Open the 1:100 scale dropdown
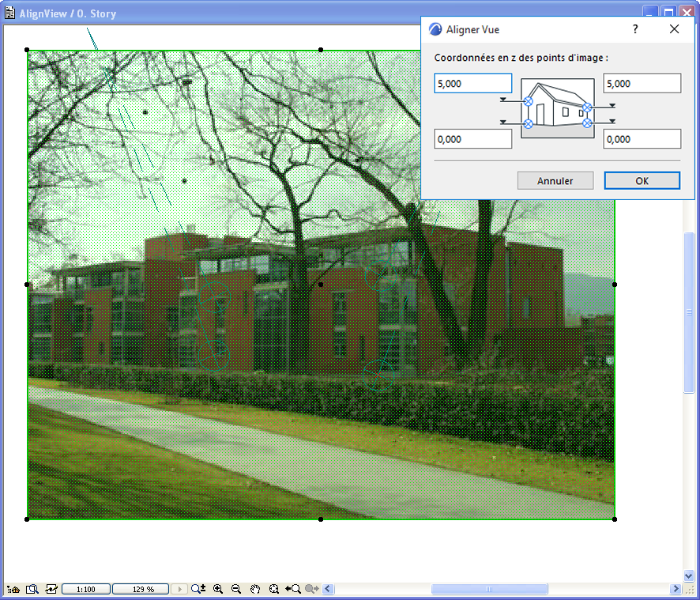 tap(85, 589)
